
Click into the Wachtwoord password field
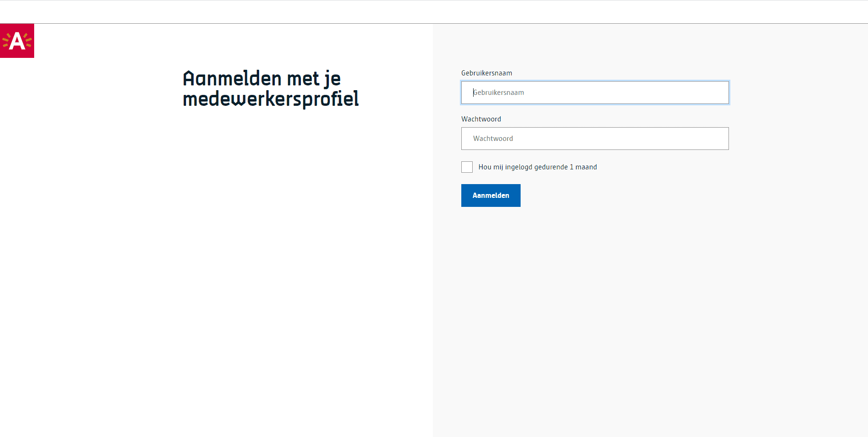coord(595,139)
